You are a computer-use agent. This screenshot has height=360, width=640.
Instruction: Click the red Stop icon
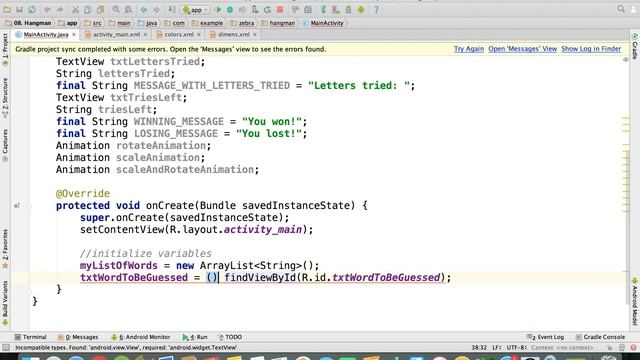click(x=280, y=9)
